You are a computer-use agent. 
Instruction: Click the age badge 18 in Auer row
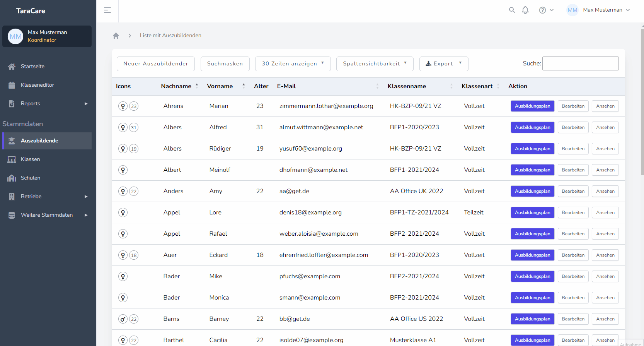point(134,255)
